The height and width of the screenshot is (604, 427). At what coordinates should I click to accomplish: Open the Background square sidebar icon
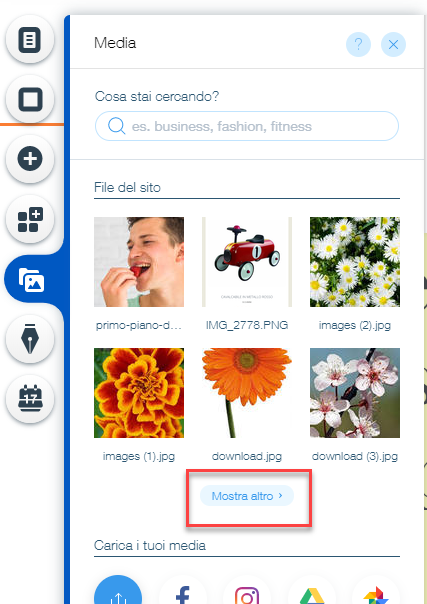point(30,99)
